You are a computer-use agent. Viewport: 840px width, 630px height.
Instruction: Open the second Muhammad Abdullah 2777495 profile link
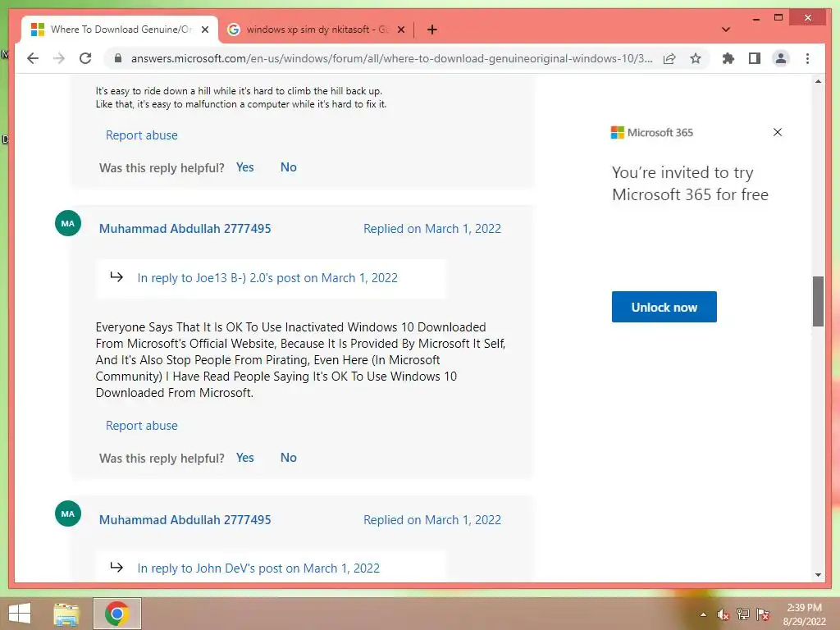point(185,519)
